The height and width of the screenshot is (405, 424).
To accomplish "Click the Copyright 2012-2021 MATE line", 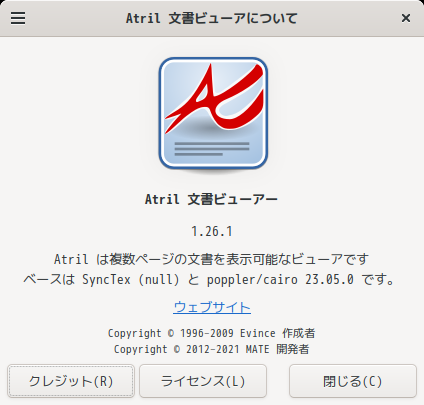I will point(211,349).
